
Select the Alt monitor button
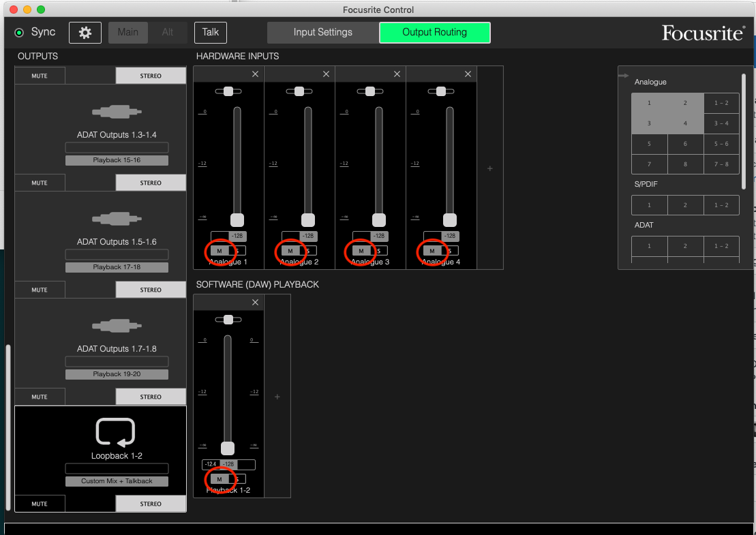coord(167,32)
